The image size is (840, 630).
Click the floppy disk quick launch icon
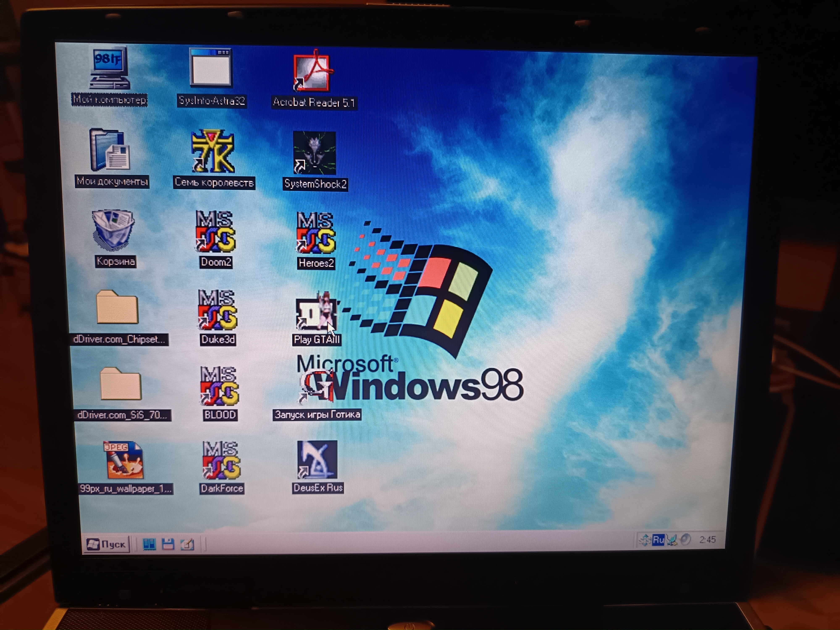tap(168, 544)
